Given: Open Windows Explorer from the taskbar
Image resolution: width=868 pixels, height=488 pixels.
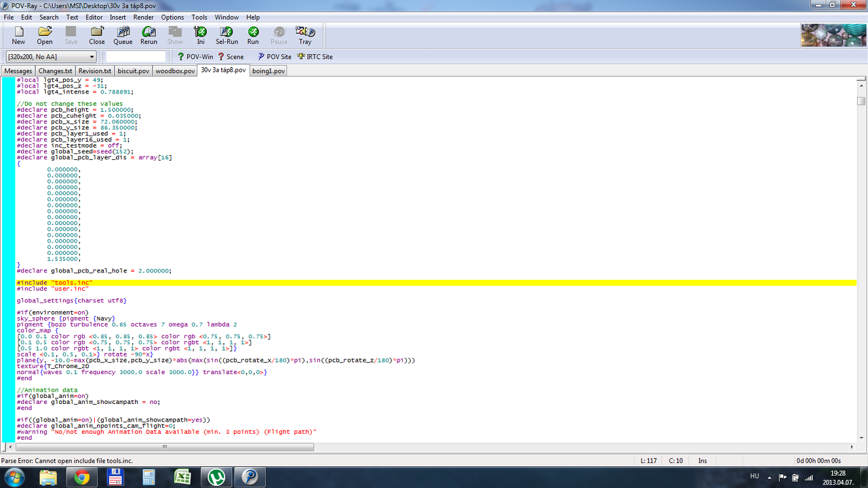Looking at the screenshot, I should [48, 477].
